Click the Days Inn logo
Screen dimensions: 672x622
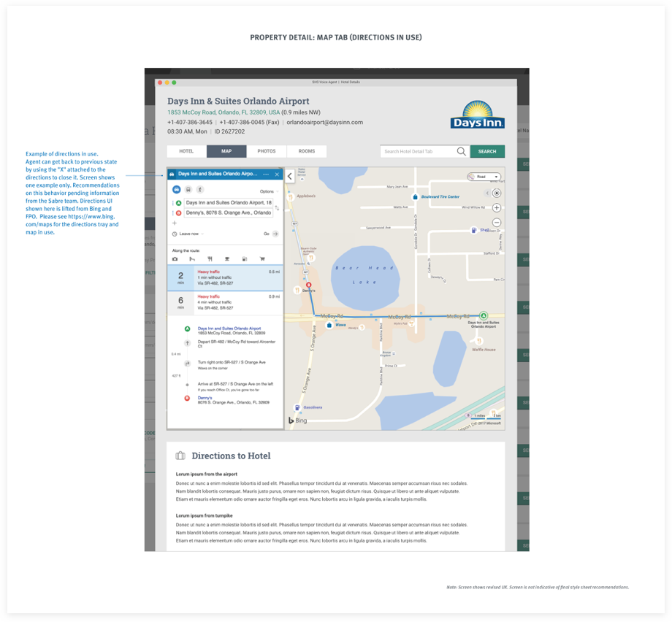(478, 115)
